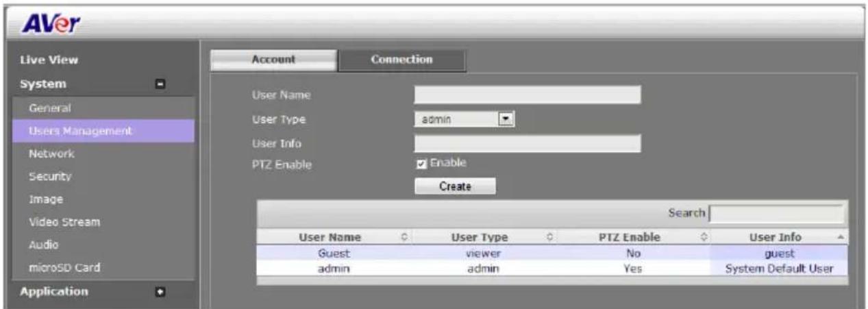Screen dimensions: 868x309
Task: Click the 'guest' user info cell
Action: point(778,252)
